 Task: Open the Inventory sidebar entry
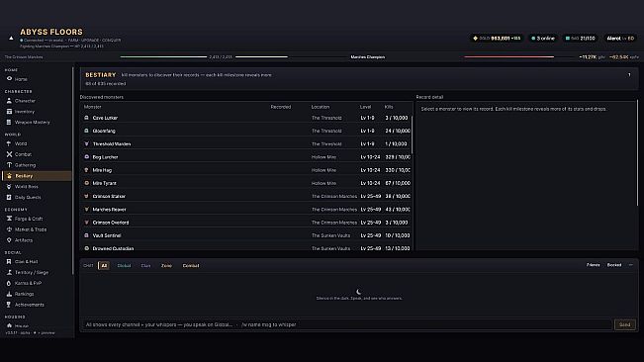(x=37, y=111)
